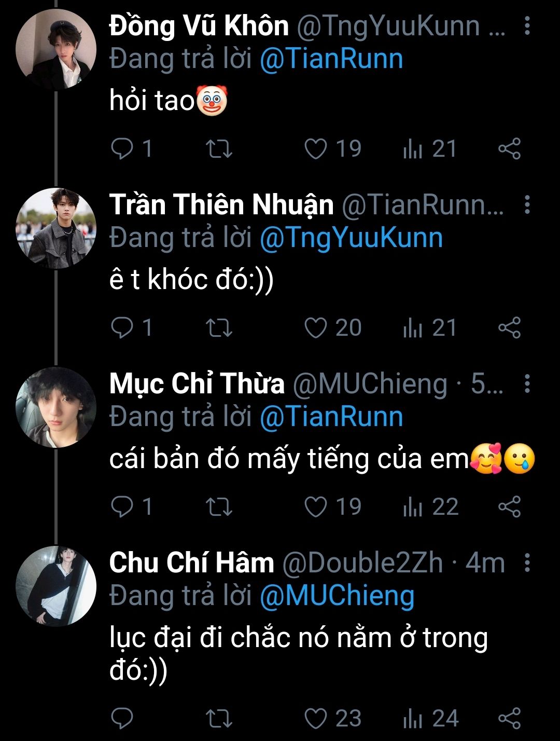Retweet Đồng Vũ Khôn's reply

219,149
